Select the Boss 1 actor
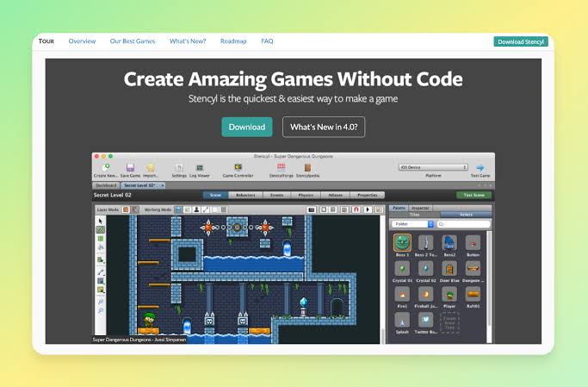Image resolution: width=588 pixels, height=387 pixels. [x=402, y=242]
